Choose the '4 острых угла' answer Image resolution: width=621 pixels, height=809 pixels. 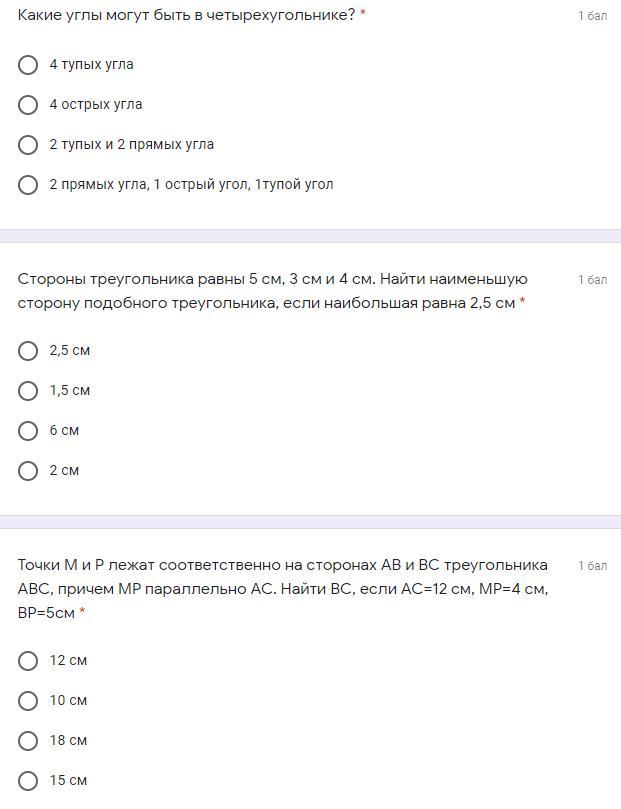[x=28, y=105]
